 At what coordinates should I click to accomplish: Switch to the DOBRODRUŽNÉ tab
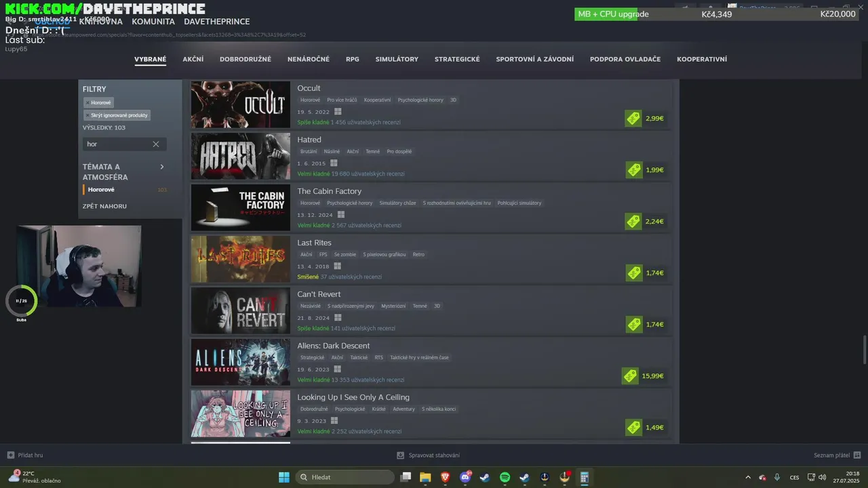coord(245,59)
